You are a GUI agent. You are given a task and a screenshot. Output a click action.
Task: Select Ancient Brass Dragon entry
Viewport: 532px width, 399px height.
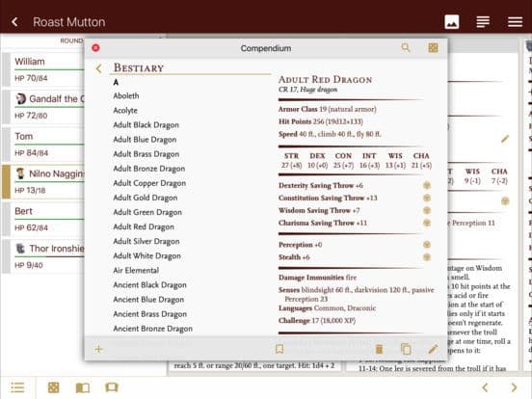pos(150,314)
